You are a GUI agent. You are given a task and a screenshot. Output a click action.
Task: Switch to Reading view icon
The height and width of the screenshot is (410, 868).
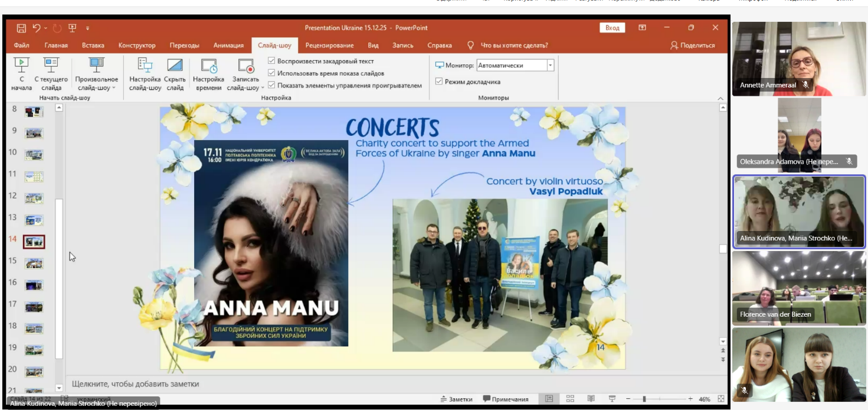tap(591, 399)
